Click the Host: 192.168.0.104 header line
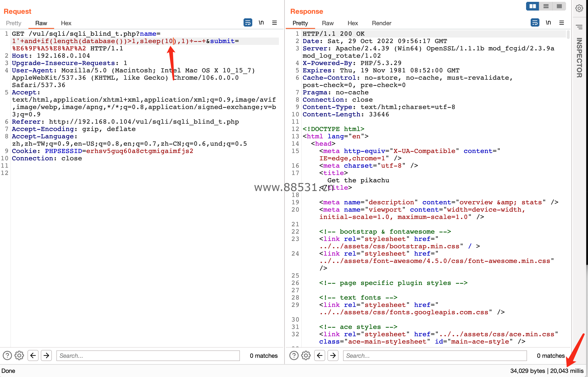The width and height of the screenshot is (588, 377). tap(51, 56)
